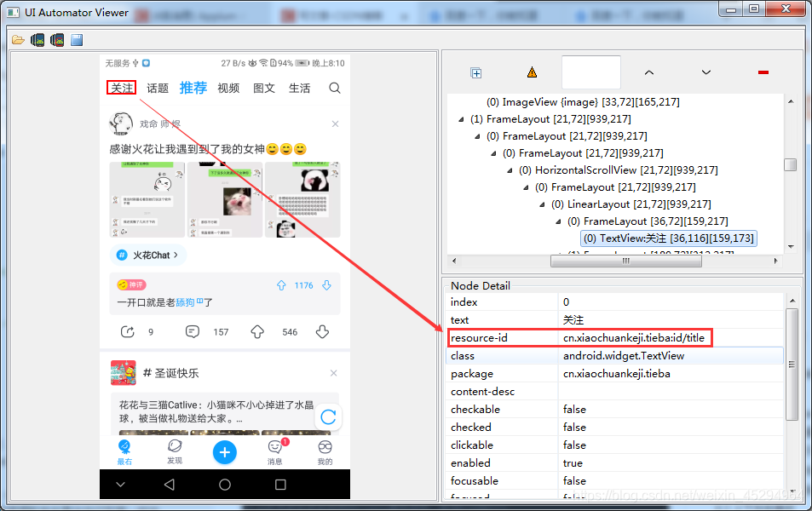
Task: Tap the share icon showing 9
Action: coord(128,332)
